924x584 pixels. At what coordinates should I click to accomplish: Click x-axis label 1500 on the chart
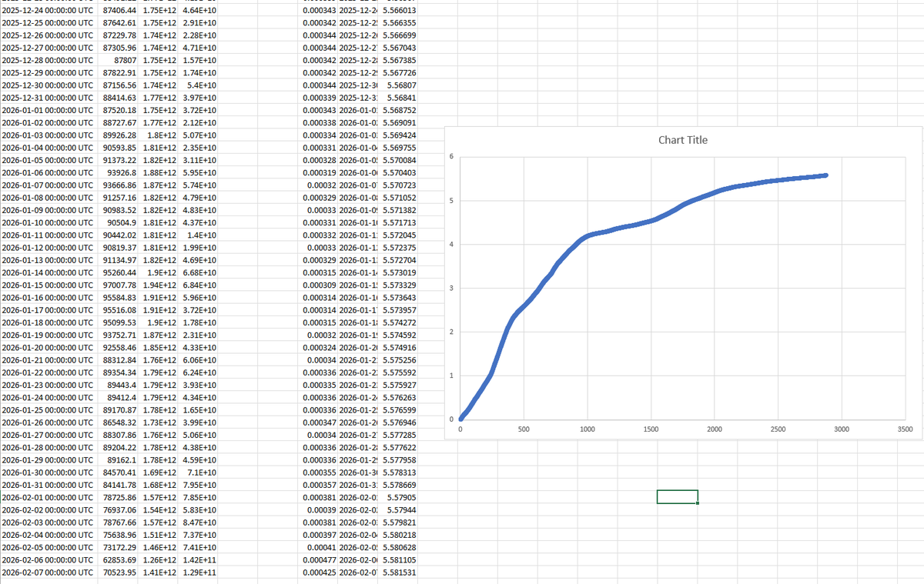[x=651, y=429]
